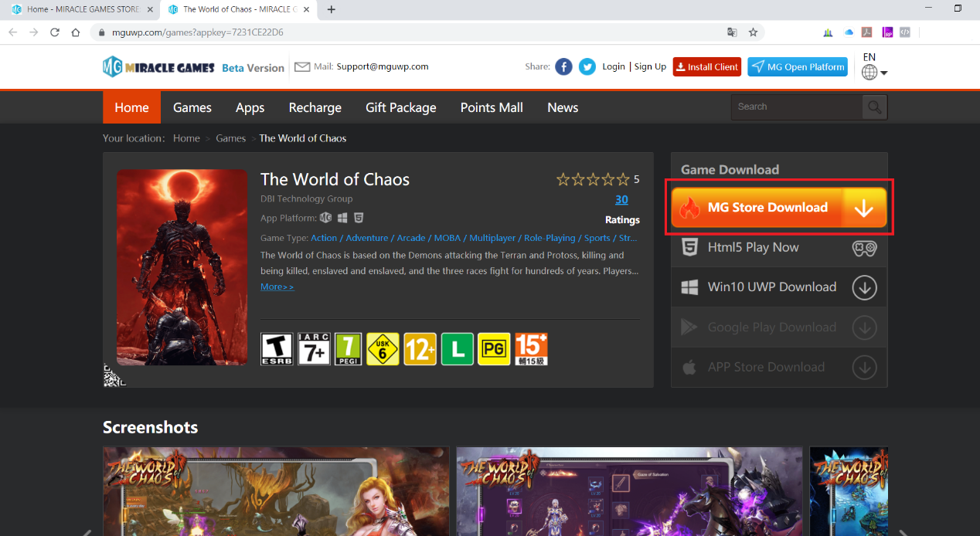The height and width of the screenshot is (536, 980).
Task: Click the red PDF extension icon
Action: pyautogui.click(x=867, y=32)
